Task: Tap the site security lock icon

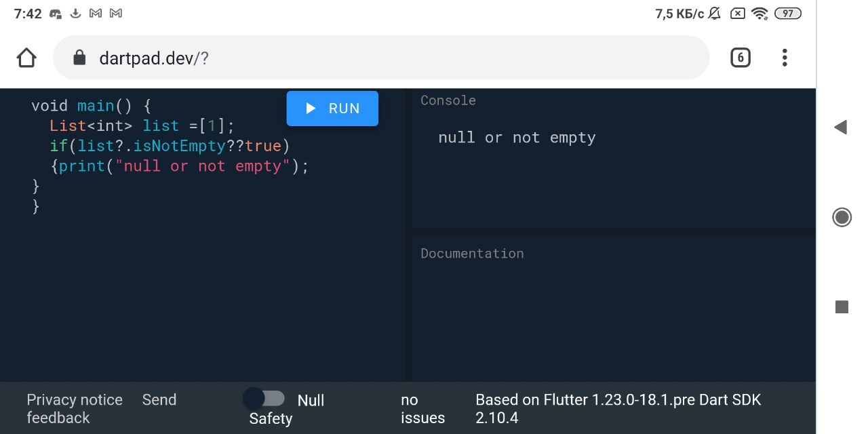Action: tap(79, 58)
